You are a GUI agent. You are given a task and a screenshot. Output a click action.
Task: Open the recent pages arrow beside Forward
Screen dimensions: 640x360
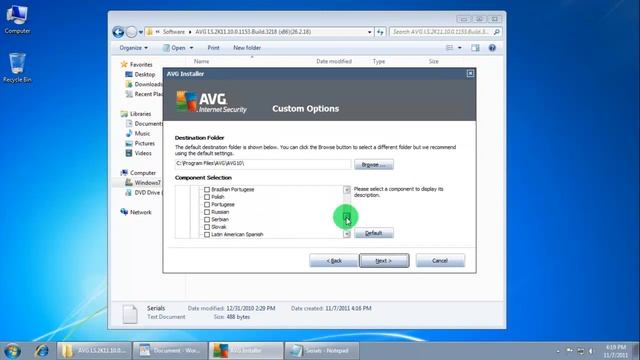point(141,32)
